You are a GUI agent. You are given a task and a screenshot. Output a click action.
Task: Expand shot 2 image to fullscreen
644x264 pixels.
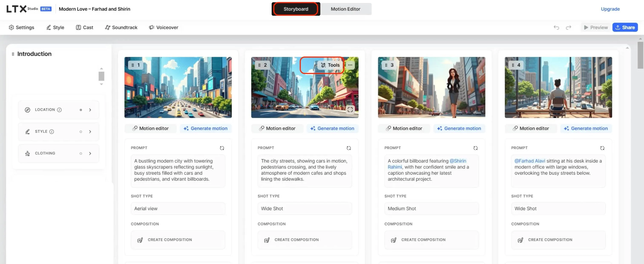(350, 109)
